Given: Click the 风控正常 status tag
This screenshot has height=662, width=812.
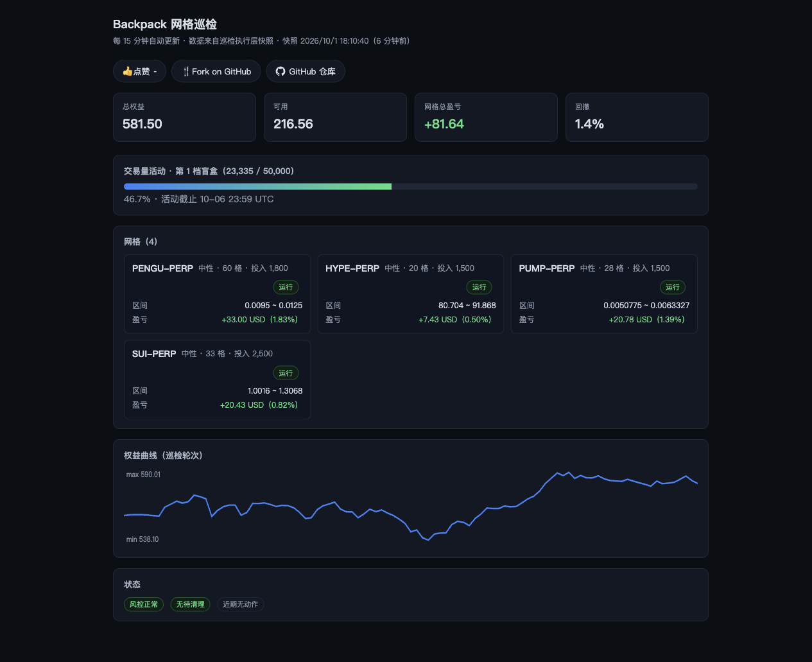Looking at the screenshot, I should pos(144,604).
